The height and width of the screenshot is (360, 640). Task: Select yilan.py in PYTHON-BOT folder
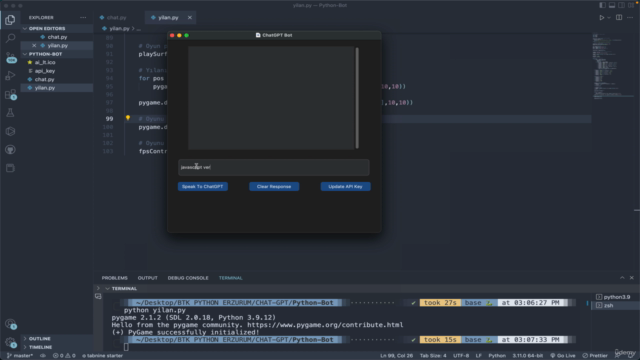45,88
